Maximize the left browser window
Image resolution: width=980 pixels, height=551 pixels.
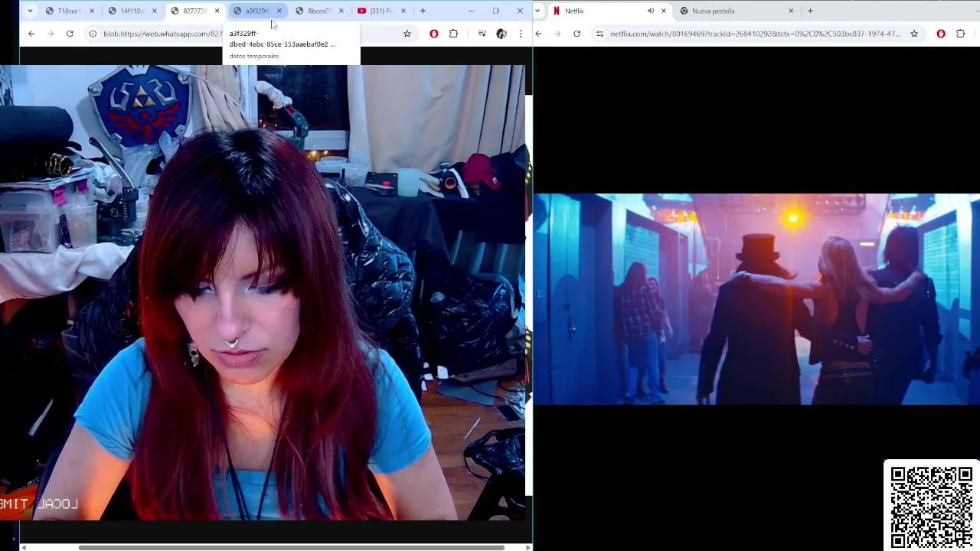tap(495, 11)
